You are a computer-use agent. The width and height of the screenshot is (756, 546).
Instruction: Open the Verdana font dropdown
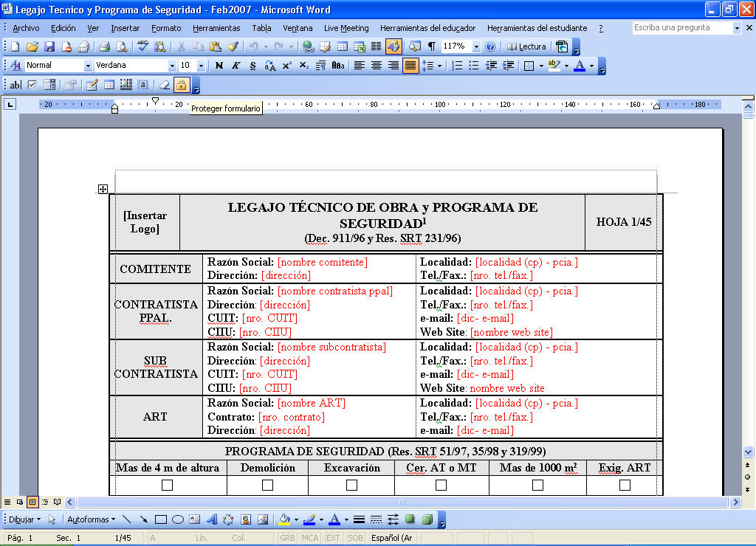tap(172, 66)
